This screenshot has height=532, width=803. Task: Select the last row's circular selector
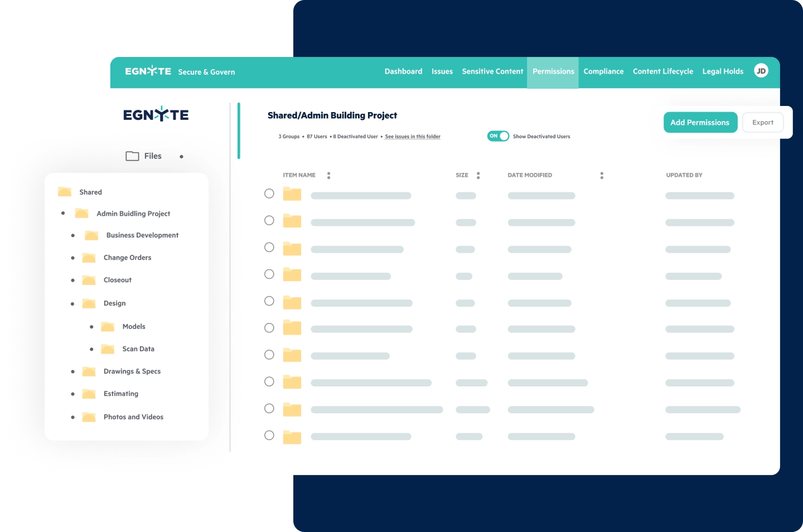pos(269,435)
